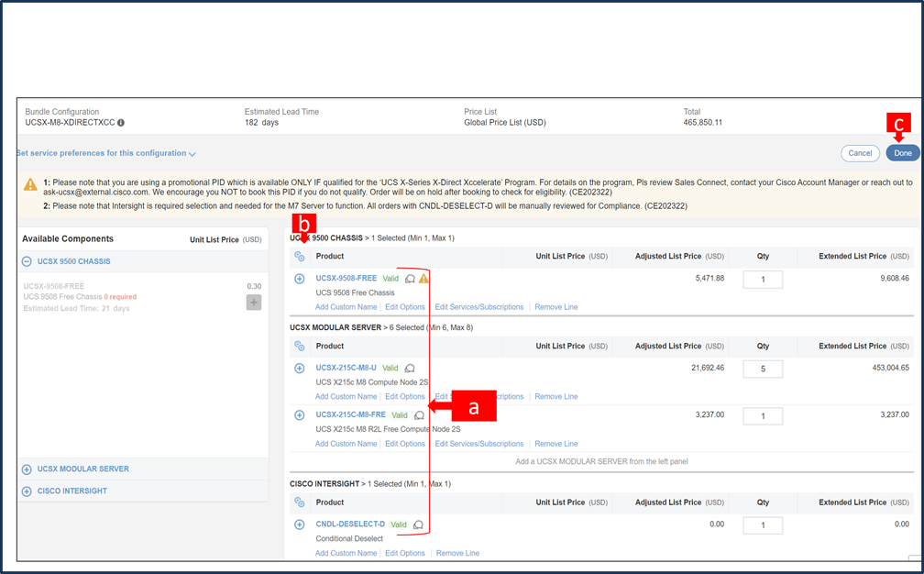Click the adjusted list price 21,692.46
Screen dimensions: 924x574
pos(708,368)
